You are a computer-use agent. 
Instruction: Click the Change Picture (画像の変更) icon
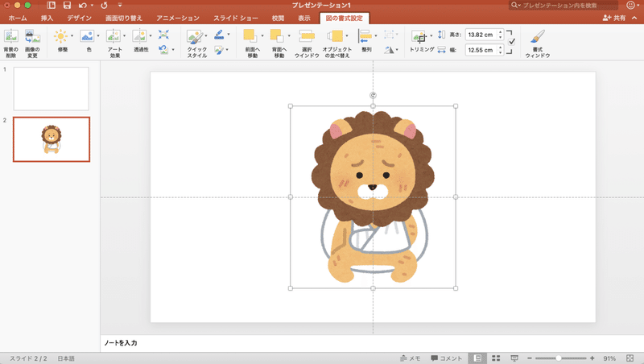pyautogui.click(x=32, y=37)
